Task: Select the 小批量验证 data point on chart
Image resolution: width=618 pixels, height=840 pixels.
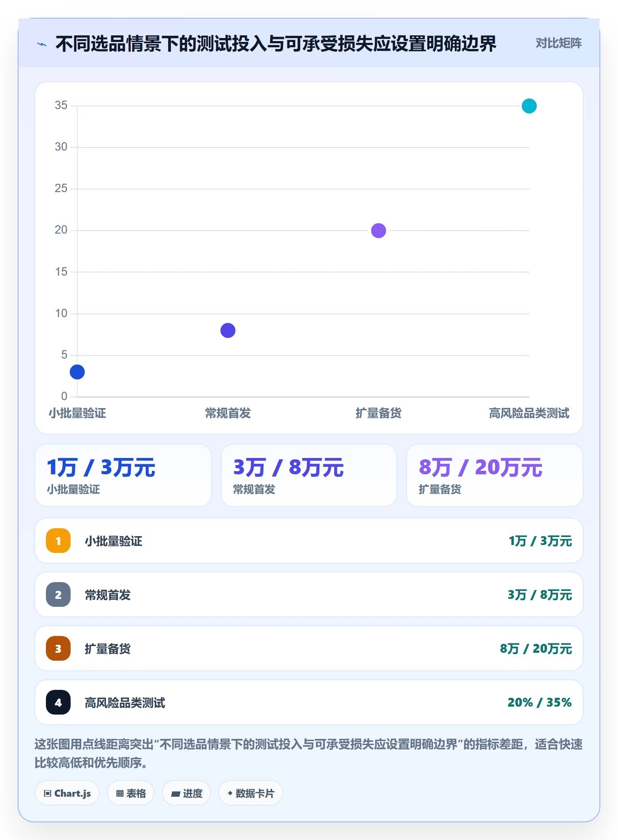Action: pyautogui.click(x=77, y=372)
